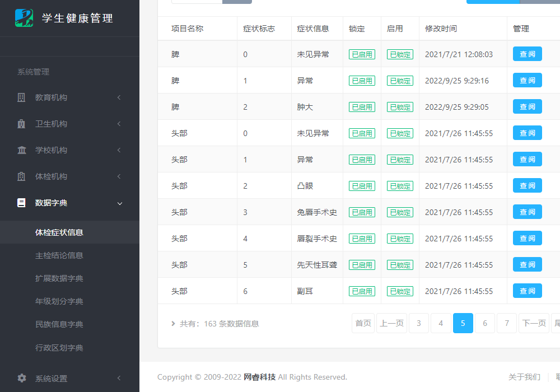The image size is (560, 392).
Task: Click the student health management logo icon
Action: click(x=24, y=18)
